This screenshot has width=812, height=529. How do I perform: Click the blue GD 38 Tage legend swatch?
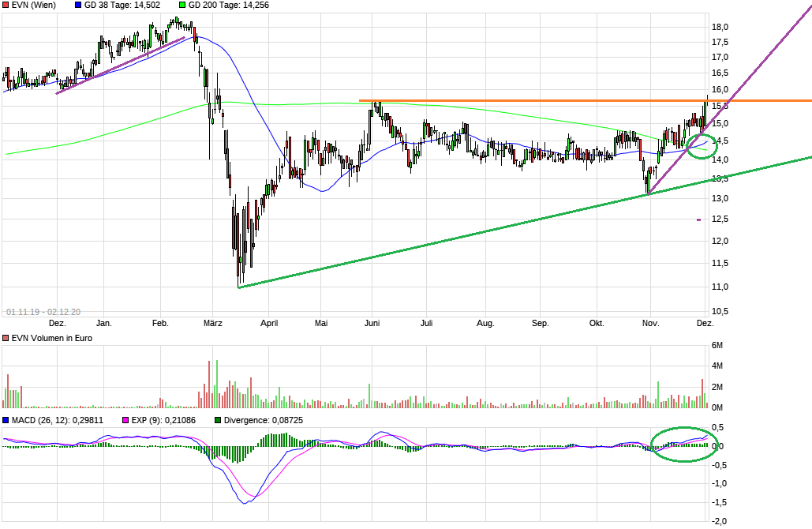point(78,6)
